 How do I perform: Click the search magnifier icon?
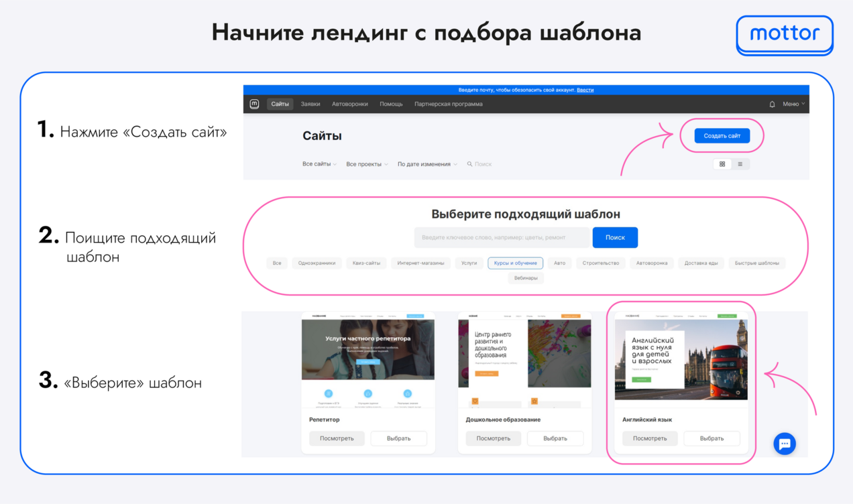(x=469, y=164)
